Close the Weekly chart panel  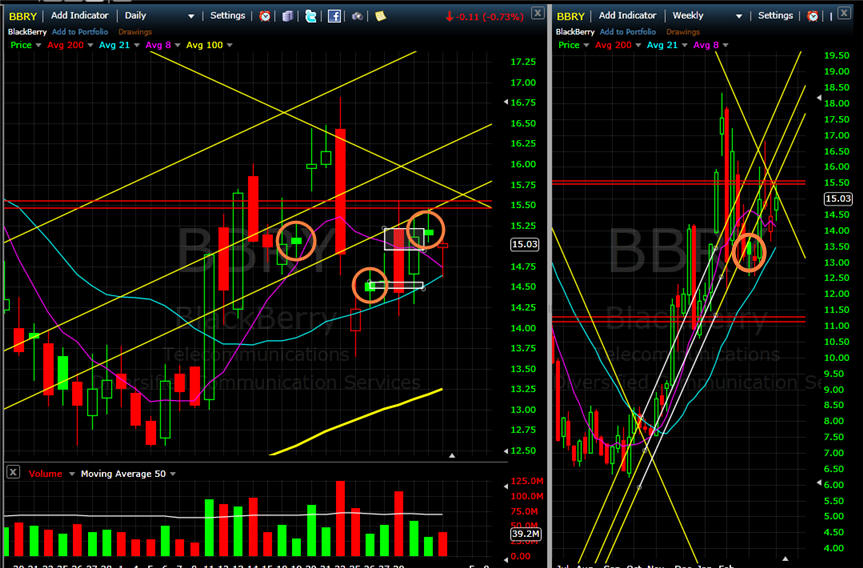pyautogui.click(x=844, y=13)
